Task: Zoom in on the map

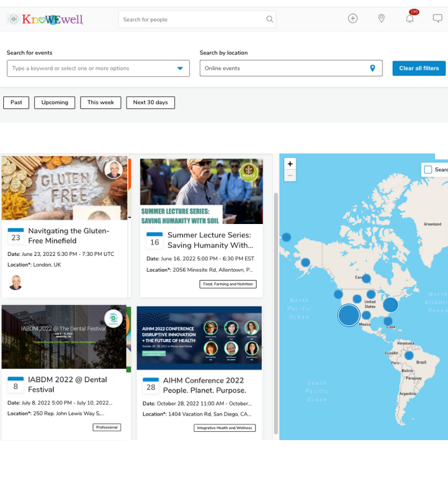Action: (x=290, y=164)
